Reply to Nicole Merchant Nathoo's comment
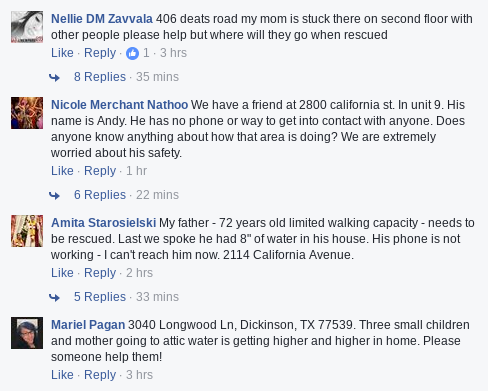 click(x=100, y=171)
